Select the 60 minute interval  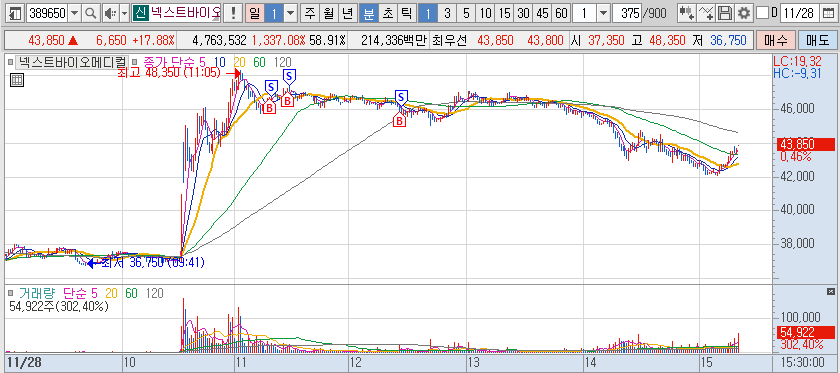pos(561,13)
